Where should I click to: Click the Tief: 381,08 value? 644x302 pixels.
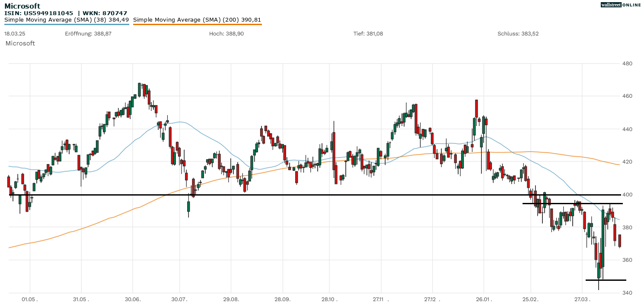pos(368,33)
